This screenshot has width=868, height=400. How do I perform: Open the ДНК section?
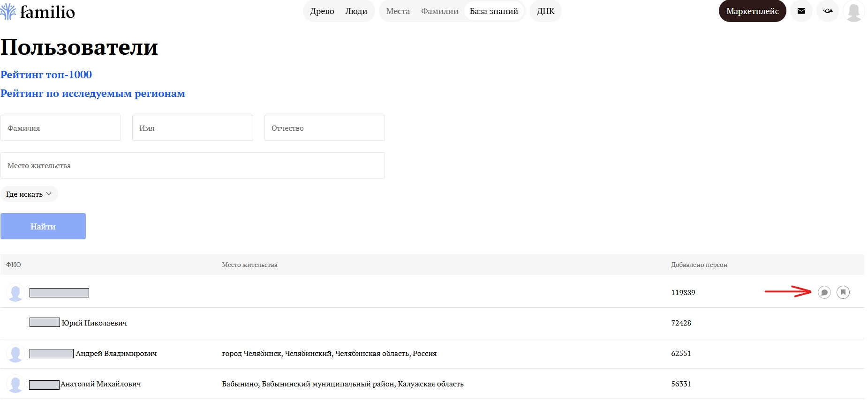(545, 11)
